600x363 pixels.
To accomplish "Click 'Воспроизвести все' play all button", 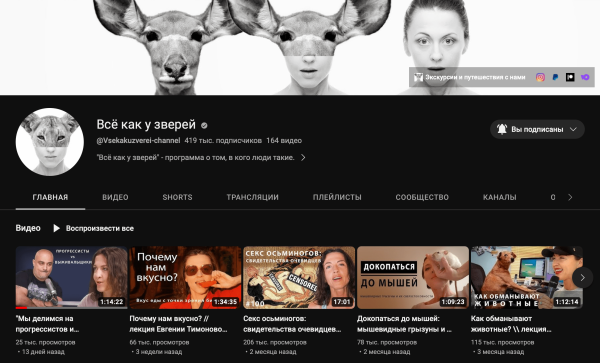I will click(x=93, y=228).
